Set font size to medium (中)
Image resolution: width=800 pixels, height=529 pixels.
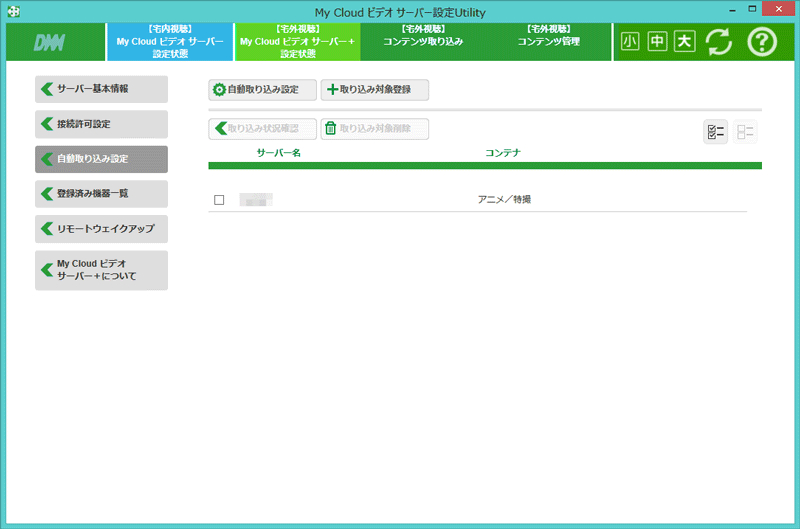(x=657, y=42)
